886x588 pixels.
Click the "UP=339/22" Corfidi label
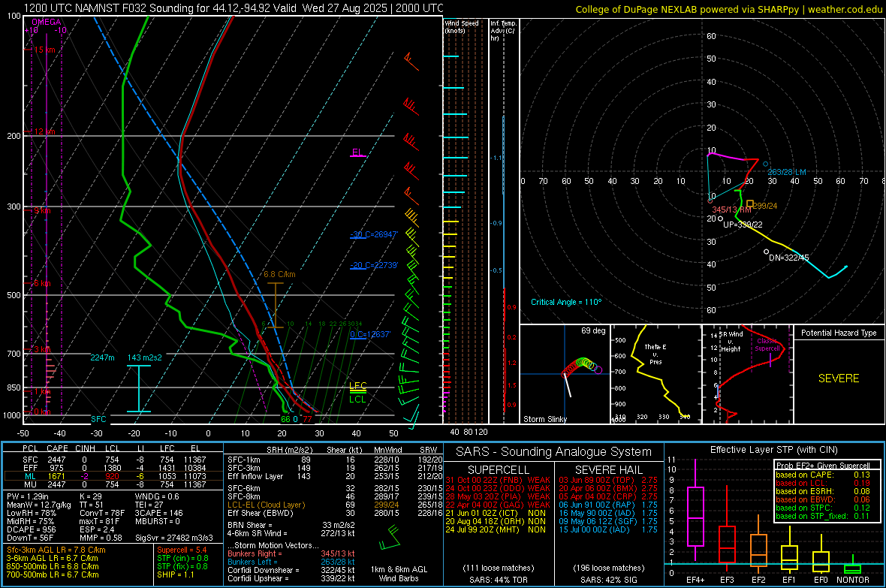pos(743,225)
